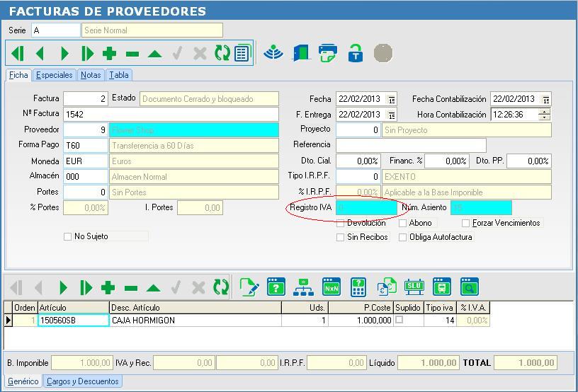Click the Almacén 000 field
The height and width of the screenshot is (392, 578).
tap(86, 177)
